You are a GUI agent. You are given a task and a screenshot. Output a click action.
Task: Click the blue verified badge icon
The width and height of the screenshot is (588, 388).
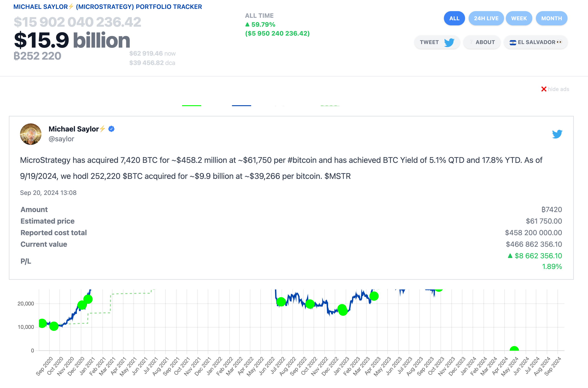pos(111,129)
